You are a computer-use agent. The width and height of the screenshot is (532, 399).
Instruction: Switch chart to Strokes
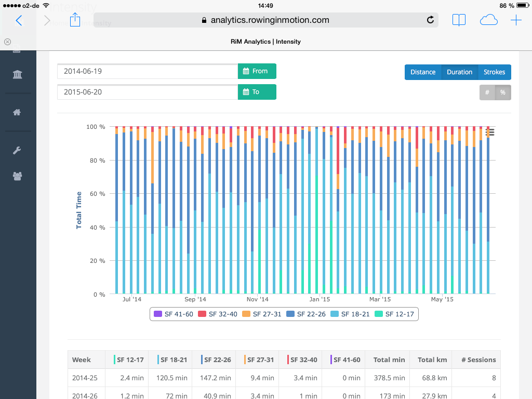495,72
